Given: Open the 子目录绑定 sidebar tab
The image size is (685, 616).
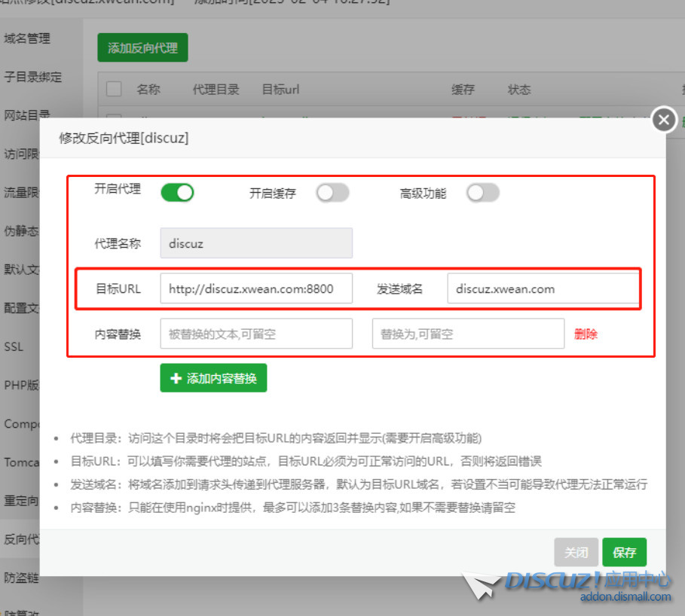Looking at the screenshot, I should pos(32,78).
